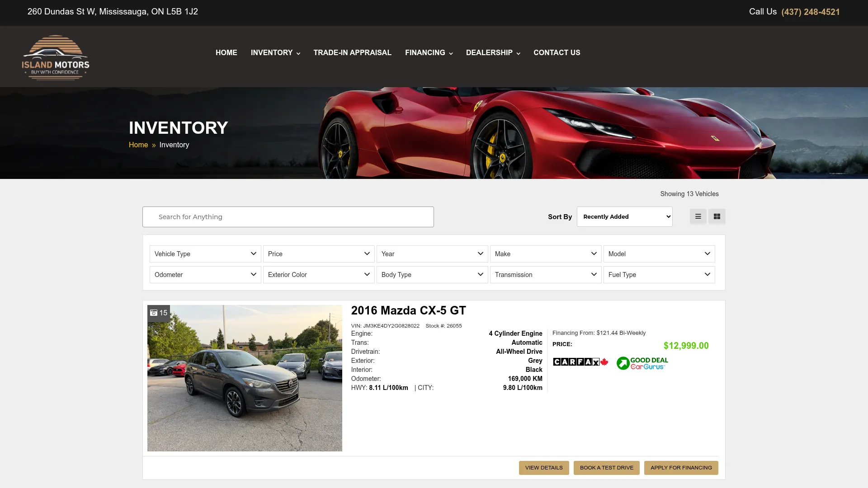Open the Mazda CX-5 photo thumbnail
This screenshot has height=488, width=868.
pyautogui.click(x=245, y=378)
